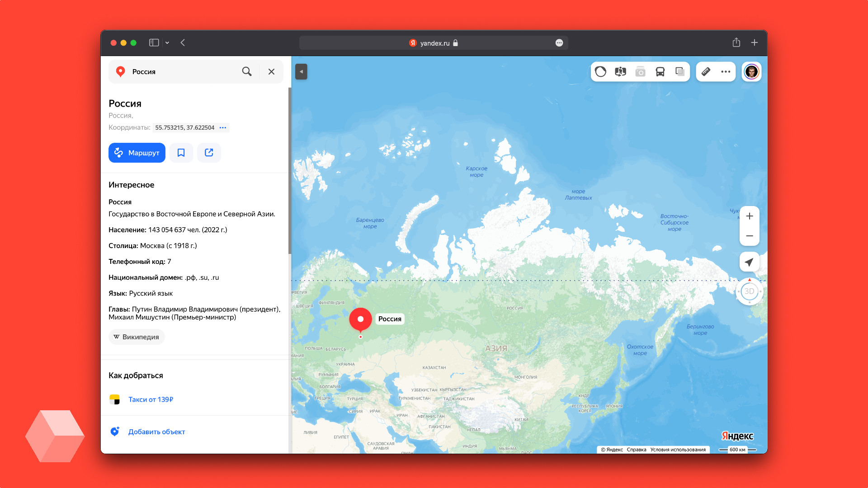This screenshot has height=488, width=868.
Task: Click Справка link in map footer
Action: [636, 450]
